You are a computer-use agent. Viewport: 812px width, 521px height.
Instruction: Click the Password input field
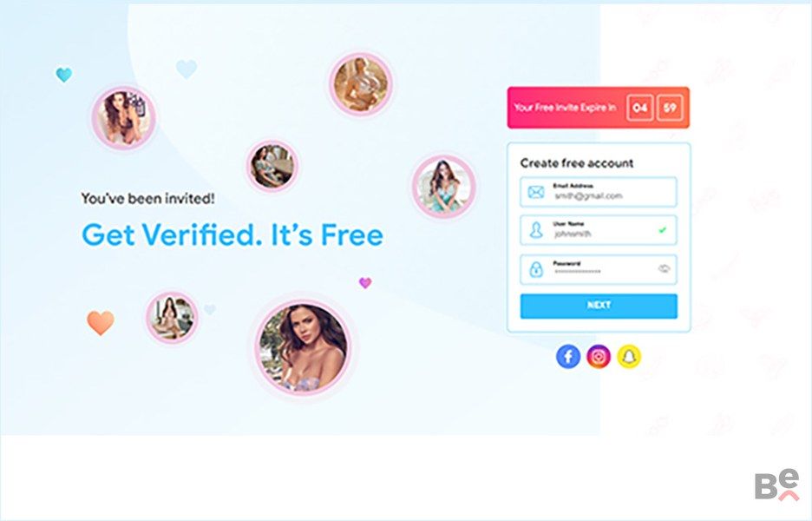coord(599,269)
